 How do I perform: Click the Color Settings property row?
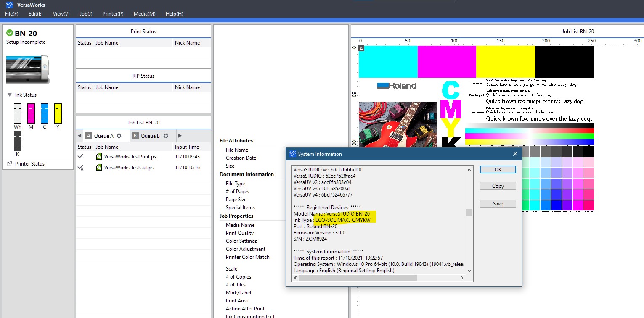(241, 241)
